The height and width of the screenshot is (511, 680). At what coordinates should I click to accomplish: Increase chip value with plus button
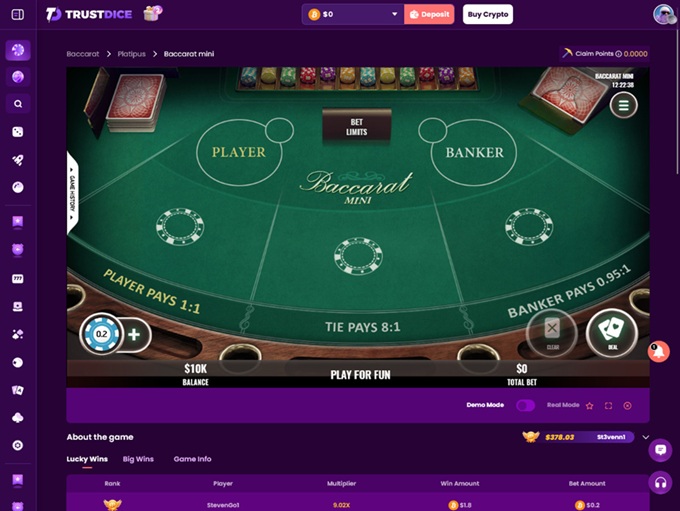134,334
